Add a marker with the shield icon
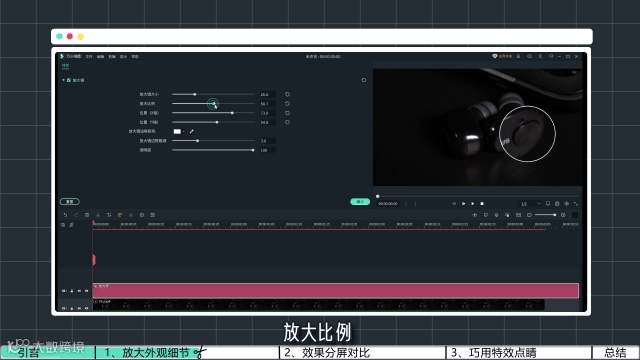This screenshot has width=640, height=360. point(486,215)
